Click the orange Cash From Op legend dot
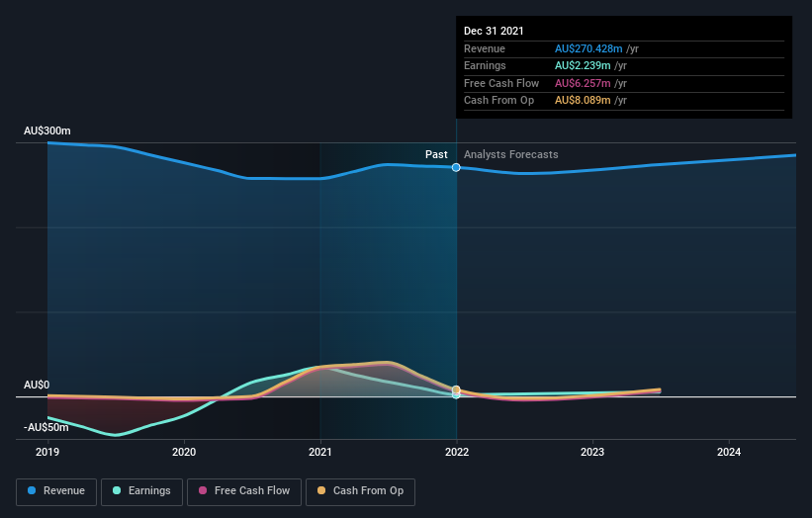This screenshot has height=518, width=812. (x=321, y=490)
